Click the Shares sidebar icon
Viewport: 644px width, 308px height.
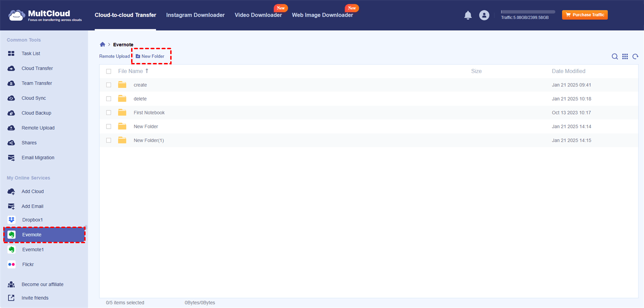tap(11, 143)
